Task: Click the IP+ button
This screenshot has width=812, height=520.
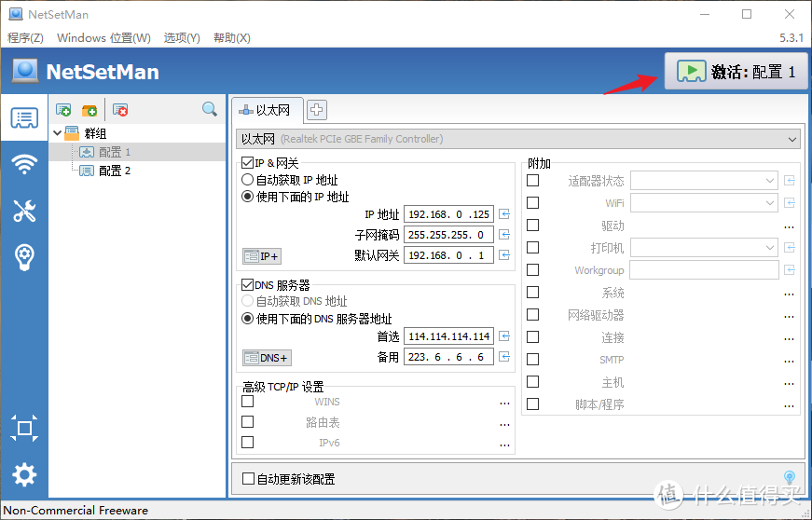Action: coord(262,256)
